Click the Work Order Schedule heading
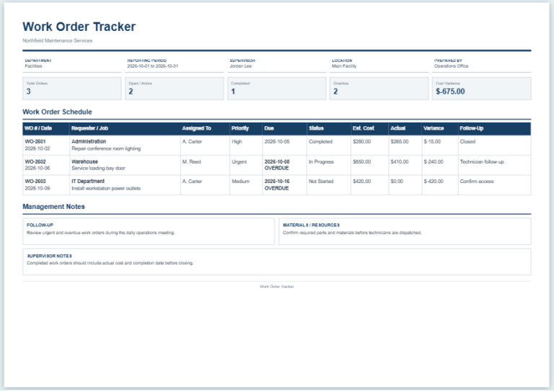Screen dimensions: 554x392 pos(57,112)
